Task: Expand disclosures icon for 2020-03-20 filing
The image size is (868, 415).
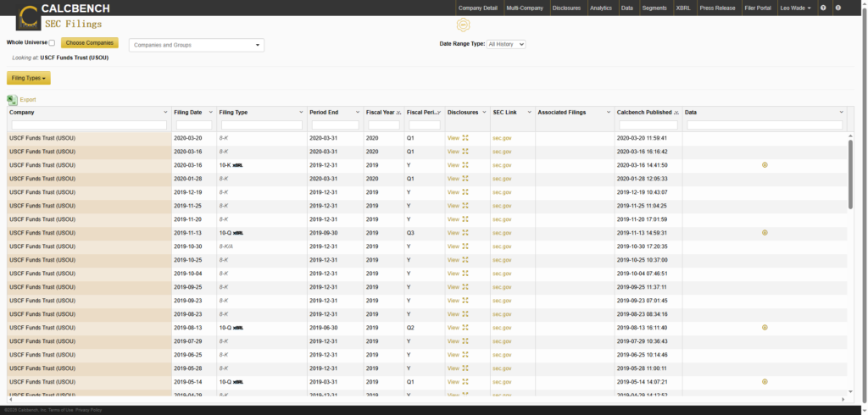Action: (x=465, y=138)
